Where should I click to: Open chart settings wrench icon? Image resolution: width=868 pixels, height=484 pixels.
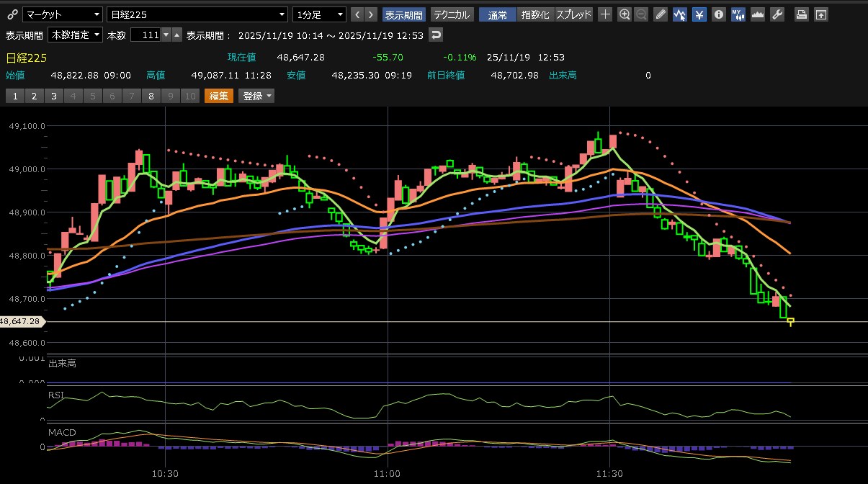coord(777,14)
